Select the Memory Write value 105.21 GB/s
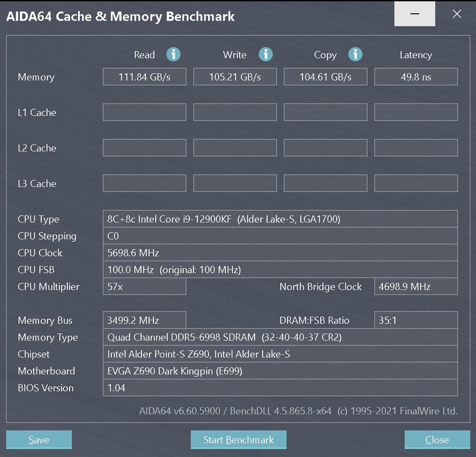This screenshot has width=476, height=457. [x=235, y=77]
